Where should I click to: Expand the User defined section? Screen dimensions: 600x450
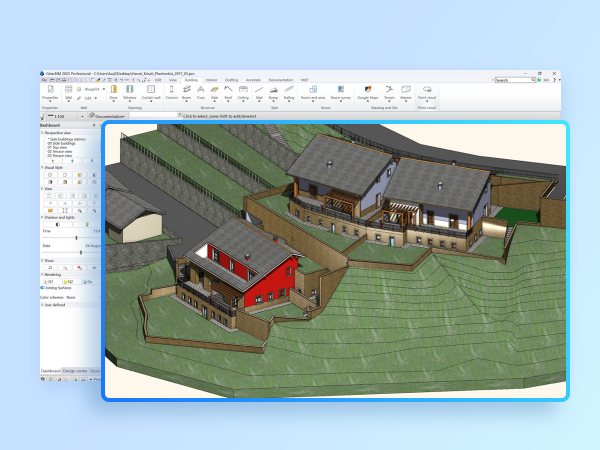42,305
